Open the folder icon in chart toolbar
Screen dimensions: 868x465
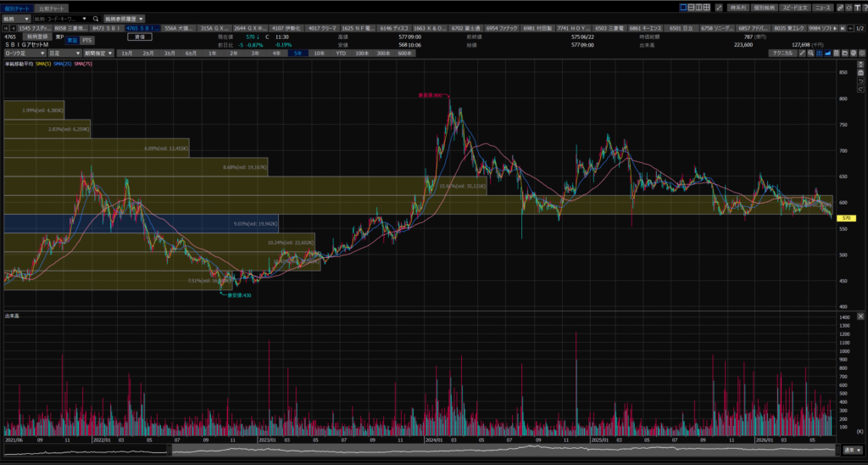point(845,53)
